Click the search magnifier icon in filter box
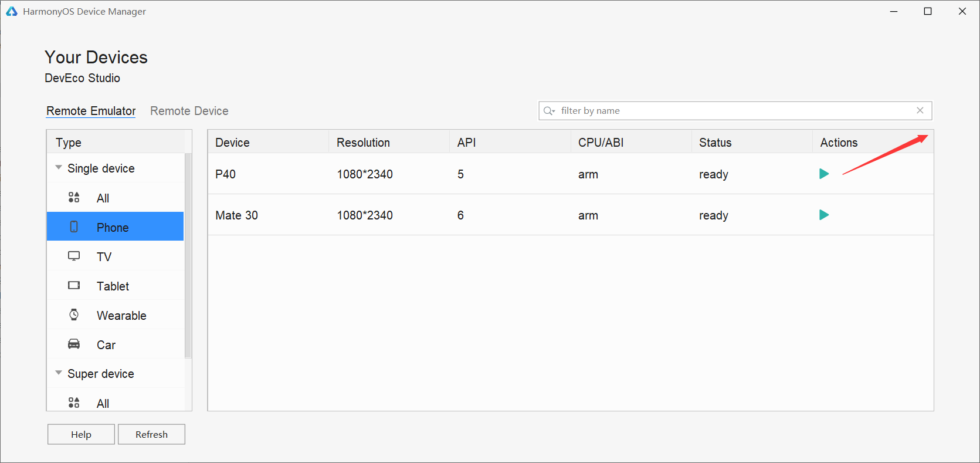980x463 pixels. [x=549, y=111]
